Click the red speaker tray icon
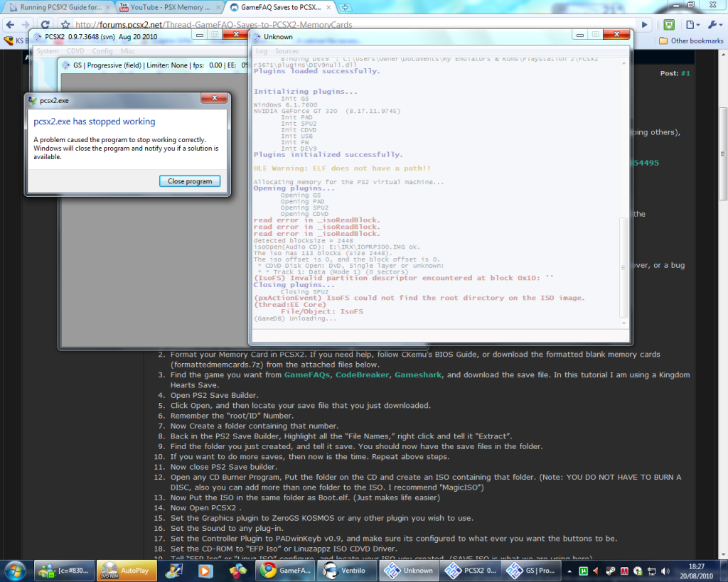The image size is (728, 582). tap(596, 571)
